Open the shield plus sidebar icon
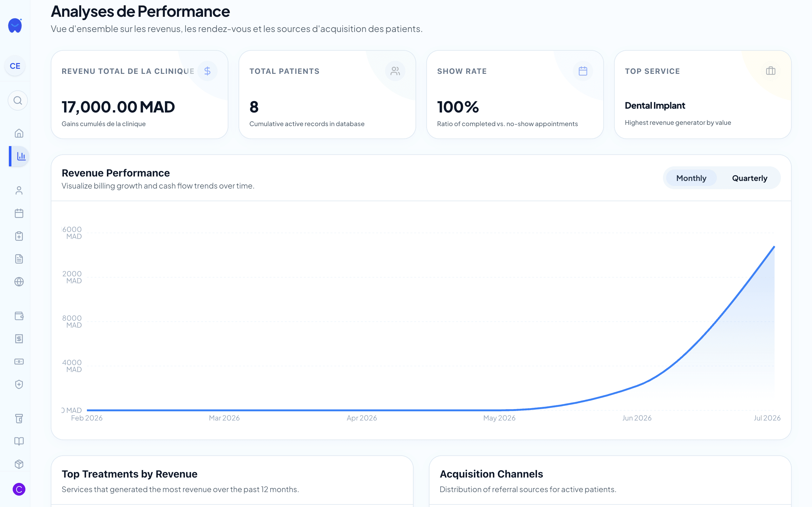 (x=19, y=384)
